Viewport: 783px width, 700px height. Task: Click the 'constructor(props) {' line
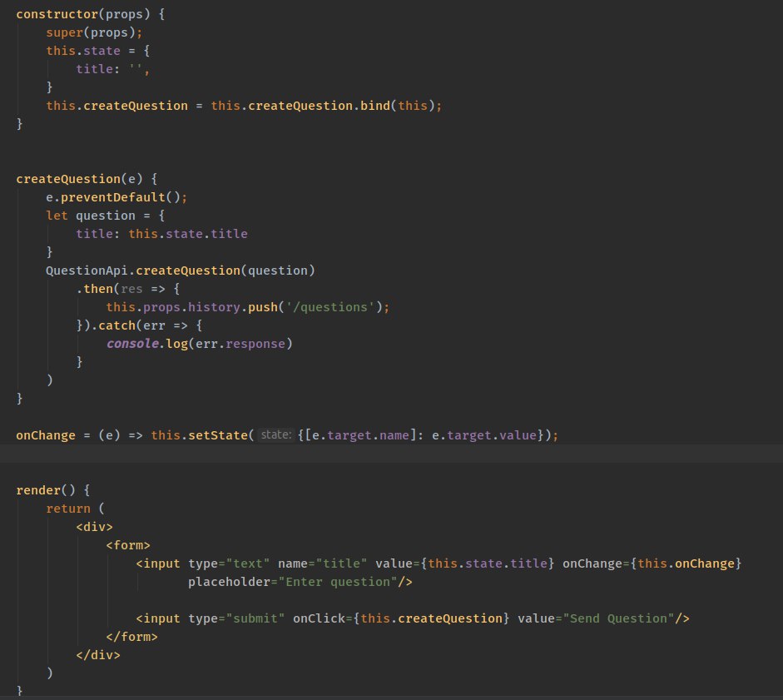(91, 14)
